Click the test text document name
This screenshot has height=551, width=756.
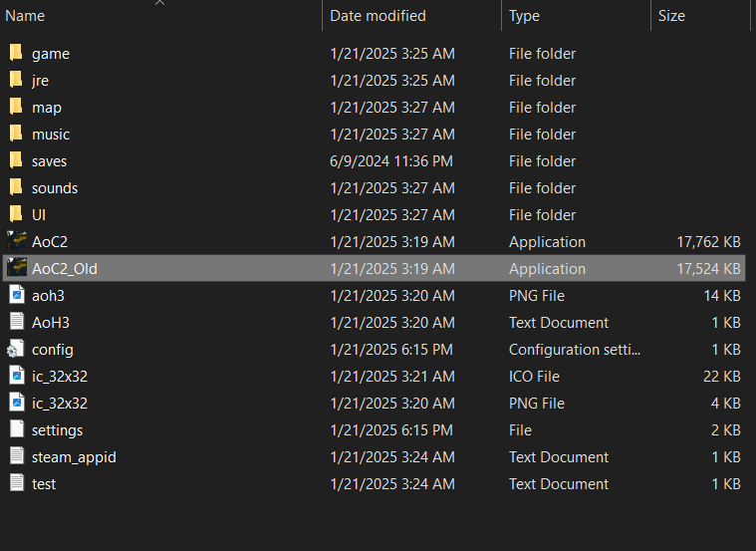[44, 483]
